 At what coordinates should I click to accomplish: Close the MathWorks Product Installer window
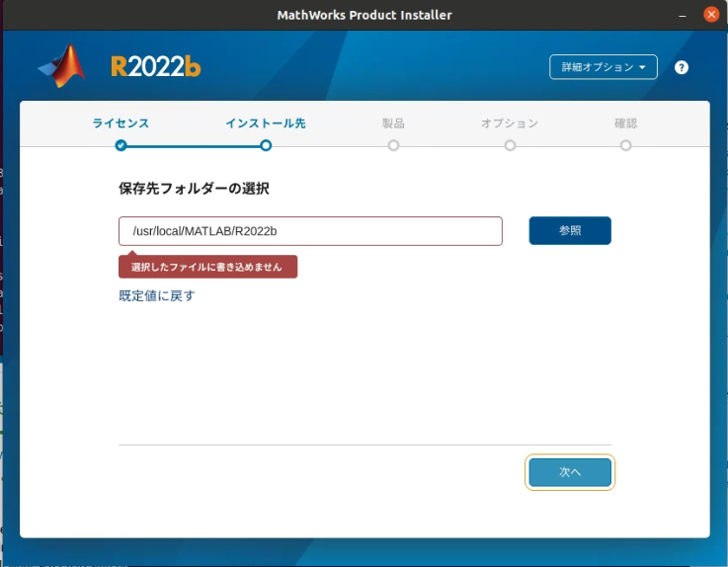(x=711, y=15)
